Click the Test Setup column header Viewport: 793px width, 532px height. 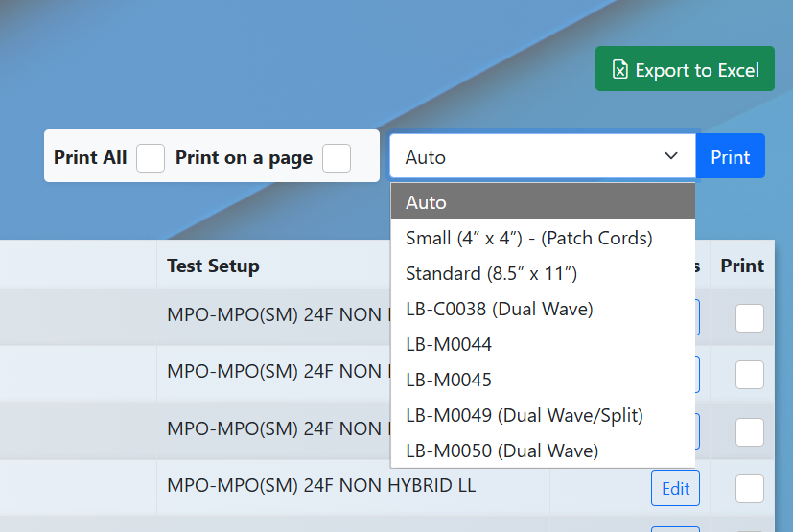pyautogui.click(x=213, y=266)
